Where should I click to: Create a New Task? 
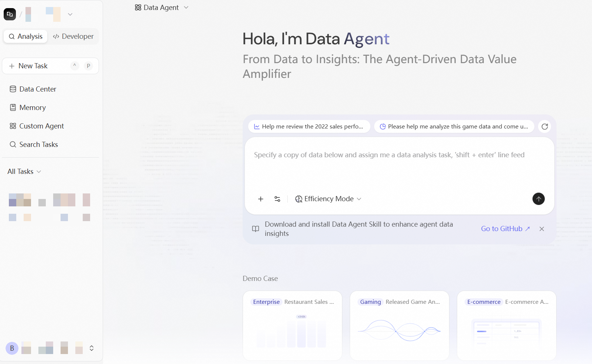pos(50,66)
